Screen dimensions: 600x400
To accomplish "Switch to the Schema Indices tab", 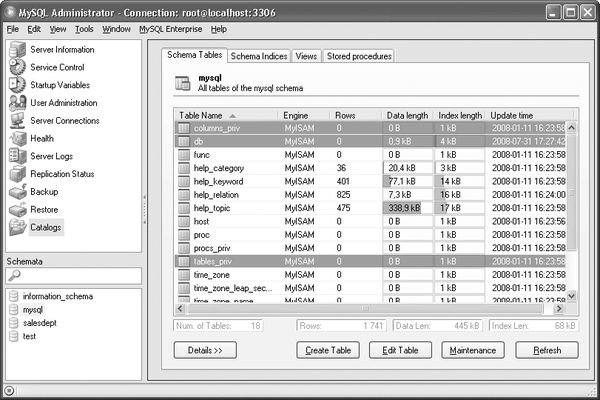I will (259, 56).
